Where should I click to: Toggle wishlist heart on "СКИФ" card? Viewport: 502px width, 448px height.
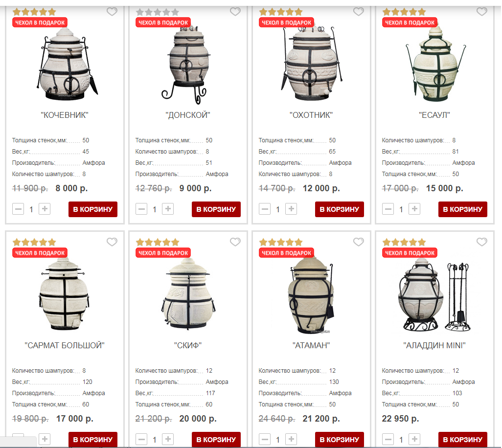pyautogui.click(x=235, y=242)
